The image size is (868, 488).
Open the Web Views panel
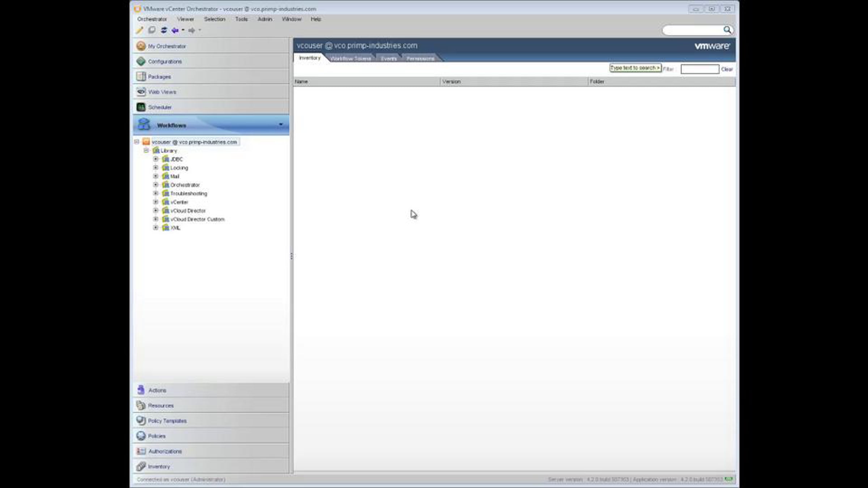point(211,92)
